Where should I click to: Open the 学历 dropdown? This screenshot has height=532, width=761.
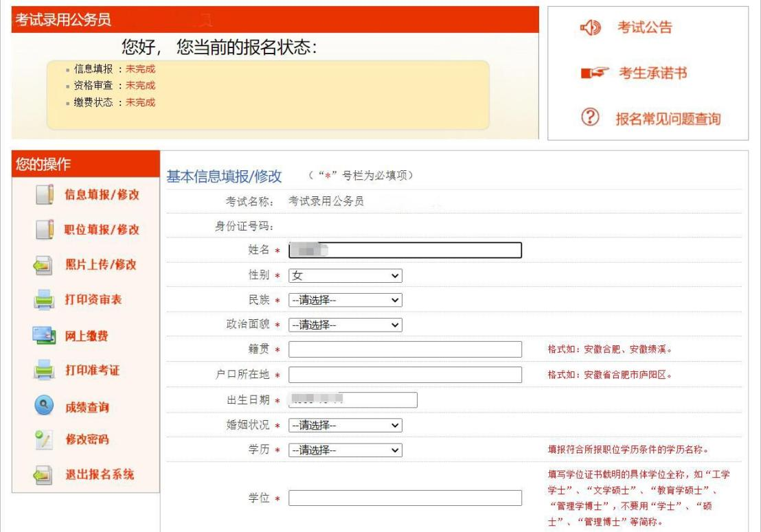(345, 450)
